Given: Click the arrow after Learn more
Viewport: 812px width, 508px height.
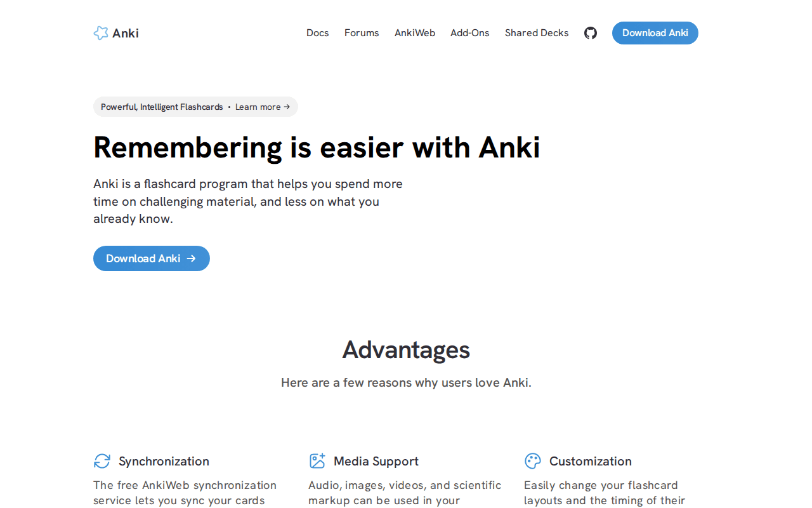Looking at the screenshot, I should tap(286, 107).
